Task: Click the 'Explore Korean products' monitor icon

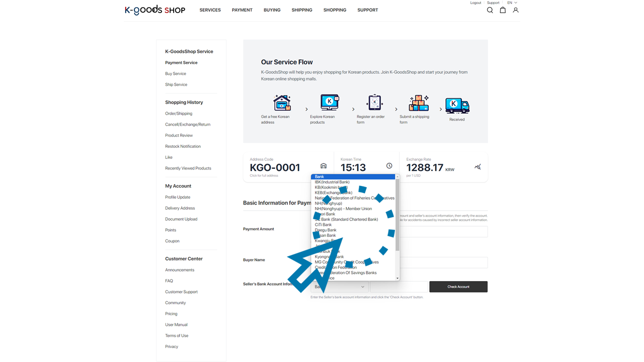Action: coord(330,103)
